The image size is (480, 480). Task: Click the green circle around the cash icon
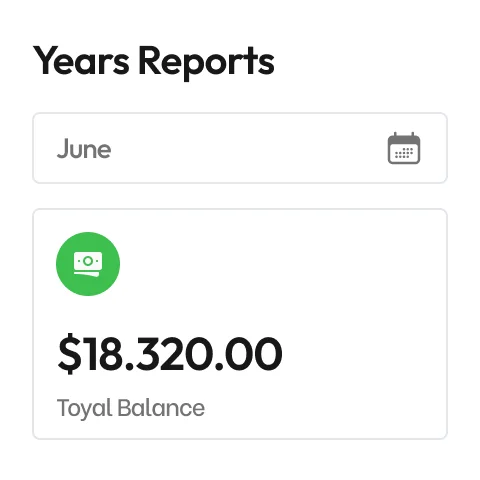pos(88,264)
